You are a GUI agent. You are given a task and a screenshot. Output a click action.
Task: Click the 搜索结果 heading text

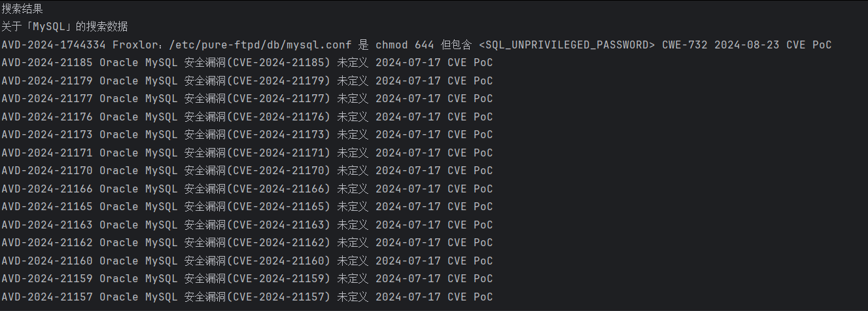pyautogui.click(x=22, y=9)
